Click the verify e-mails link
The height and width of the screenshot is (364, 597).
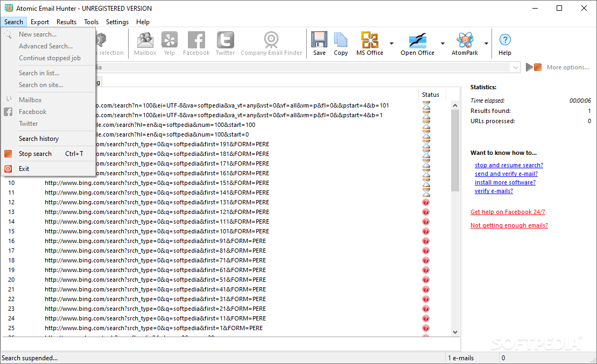(493, 191)
